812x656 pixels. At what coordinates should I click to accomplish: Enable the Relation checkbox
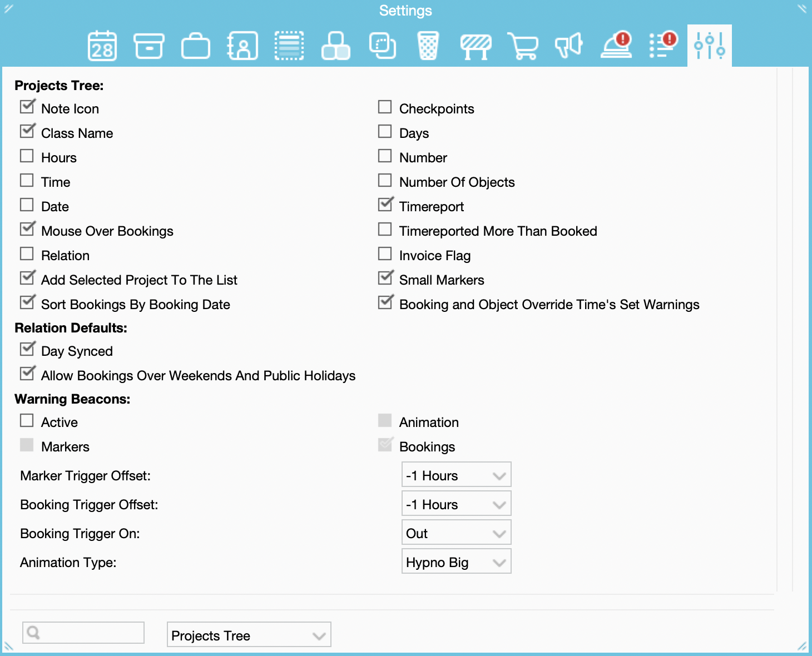pos(27,254)
